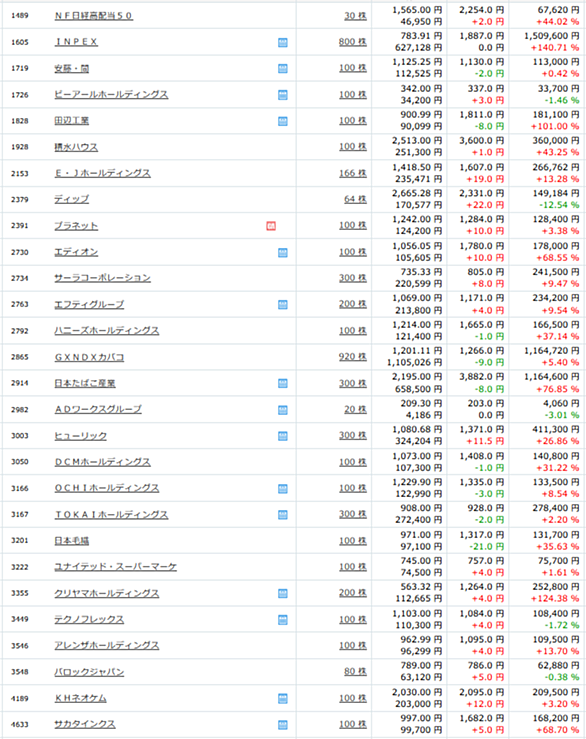Select stock code 2153 cell

pos(20,173)
